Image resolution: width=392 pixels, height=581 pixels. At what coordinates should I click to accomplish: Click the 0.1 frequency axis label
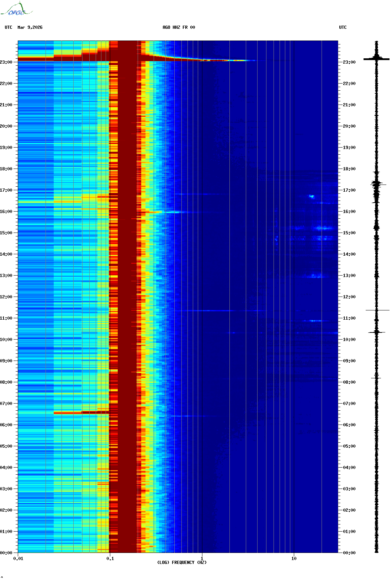click(110, 559)
